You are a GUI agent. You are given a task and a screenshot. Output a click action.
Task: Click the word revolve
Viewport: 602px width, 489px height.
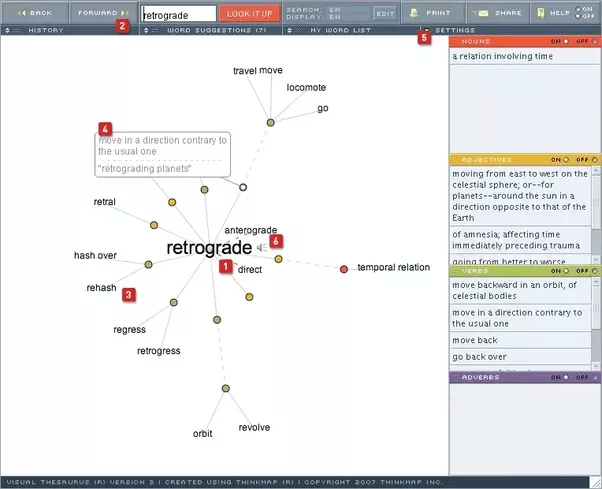254,427
